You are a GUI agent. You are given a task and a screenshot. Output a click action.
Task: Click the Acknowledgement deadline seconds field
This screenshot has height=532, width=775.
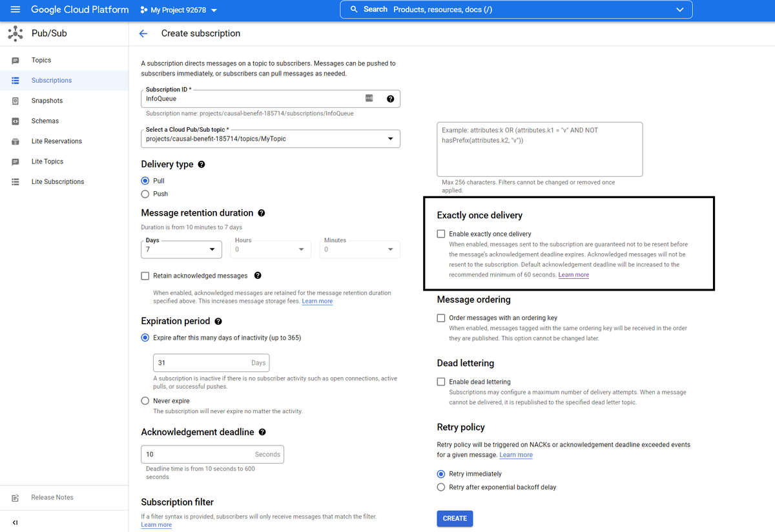[212, 455]
